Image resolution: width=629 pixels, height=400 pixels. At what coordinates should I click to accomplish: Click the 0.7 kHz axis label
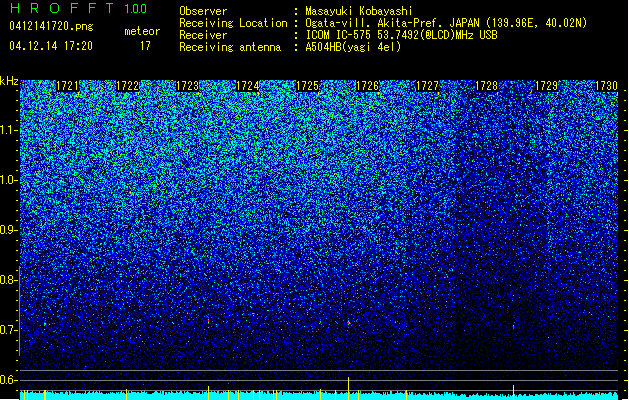[8, 330]
